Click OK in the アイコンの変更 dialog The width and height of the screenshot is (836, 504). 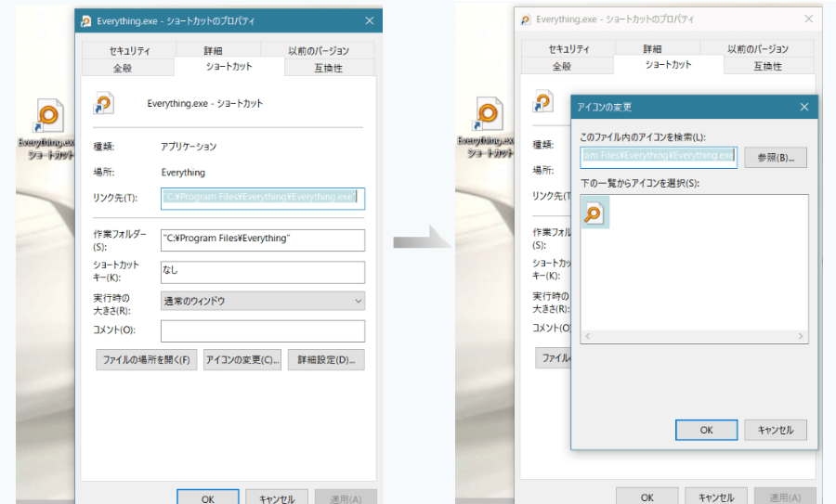pyautogui.click(x=707, y=430)
